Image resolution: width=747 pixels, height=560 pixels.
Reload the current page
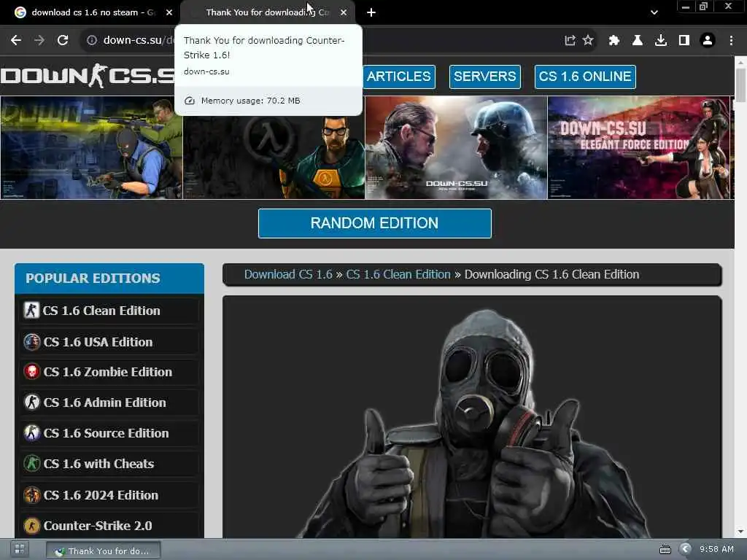pos(63,41)
